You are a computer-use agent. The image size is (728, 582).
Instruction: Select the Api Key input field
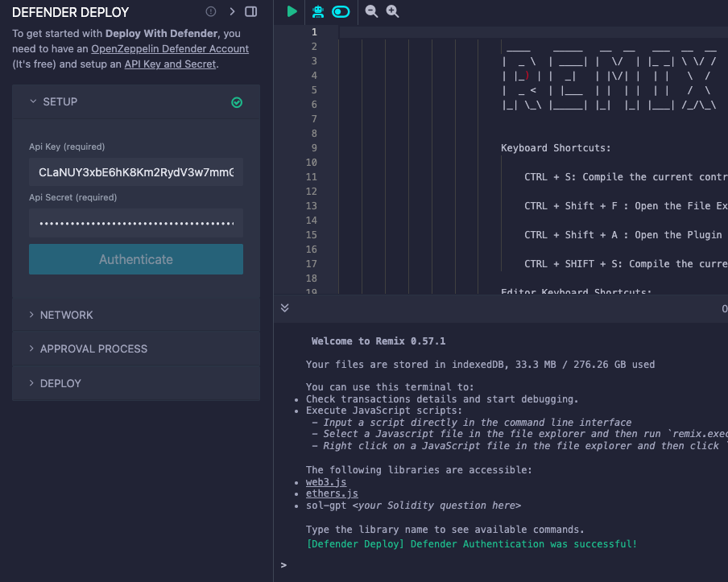(135, 171)
